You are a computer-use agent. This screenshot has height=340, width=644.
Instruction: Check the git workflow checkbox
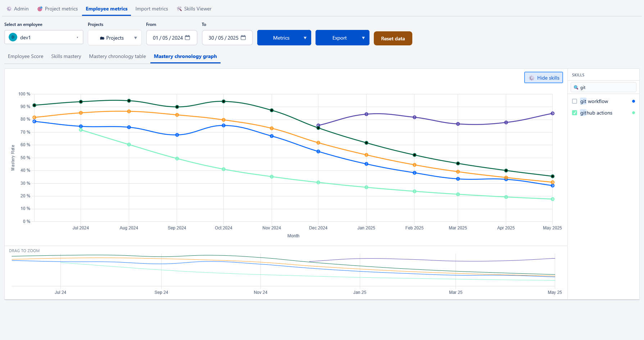575,101
